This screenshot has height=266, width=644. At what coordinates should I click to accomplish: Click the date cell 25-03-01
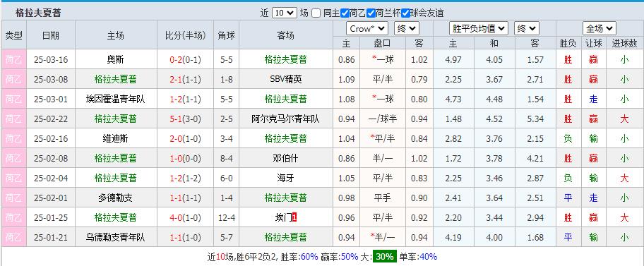pos(51,99)
